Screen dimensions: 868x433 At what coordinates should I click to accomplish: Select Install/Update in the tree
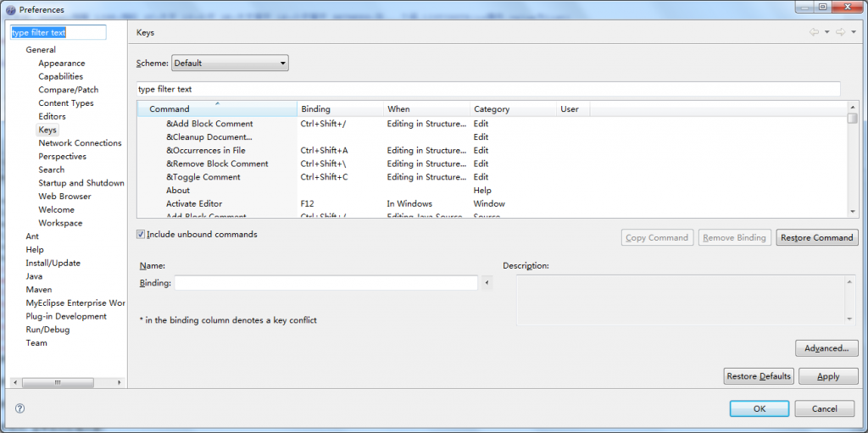tap(53, 263)
